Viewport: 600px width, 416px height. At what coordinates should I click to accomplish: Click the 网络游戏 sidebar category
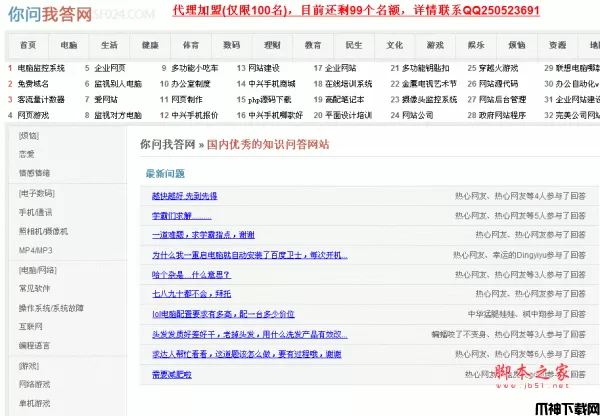pyautogui.click(x=35, y=384)
